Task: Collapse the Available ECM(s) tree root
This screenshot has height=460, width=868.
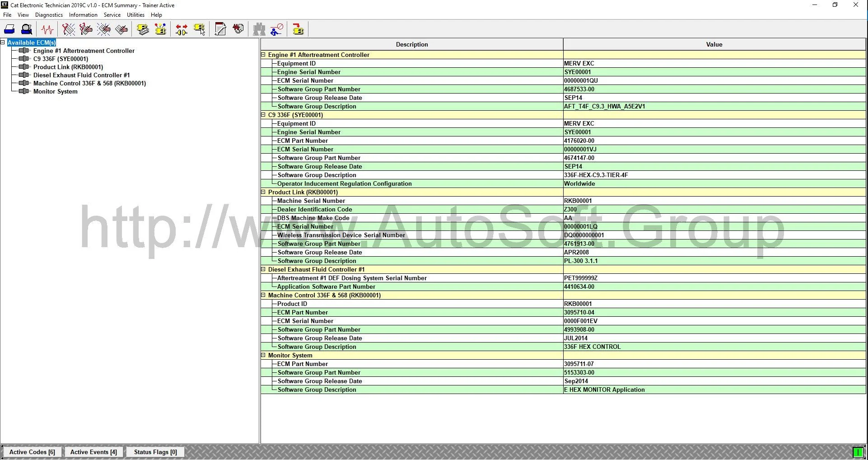Action: (3, 42)
